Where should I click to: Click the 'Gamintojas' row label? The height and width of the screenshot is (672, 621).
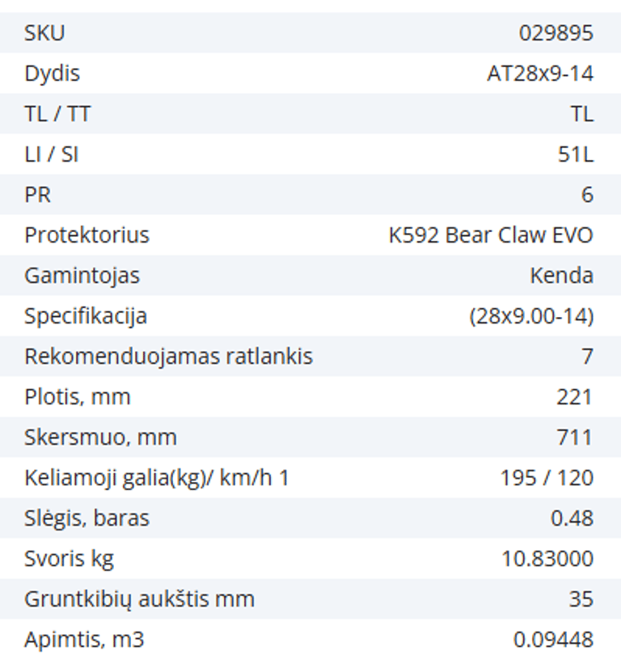click(82, 276)
